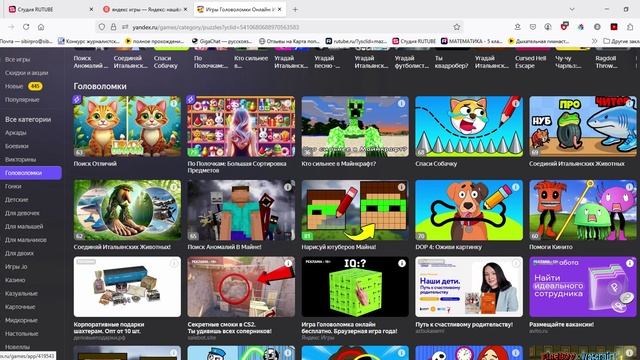
Task: Open Ragdoll Throw in top row
Action: [x=607, y=62]
